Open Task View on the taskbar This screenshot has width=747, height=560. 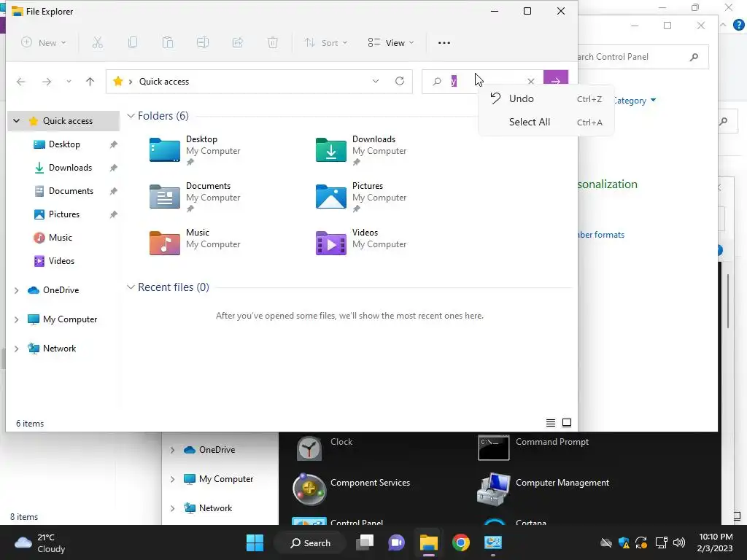365,542
